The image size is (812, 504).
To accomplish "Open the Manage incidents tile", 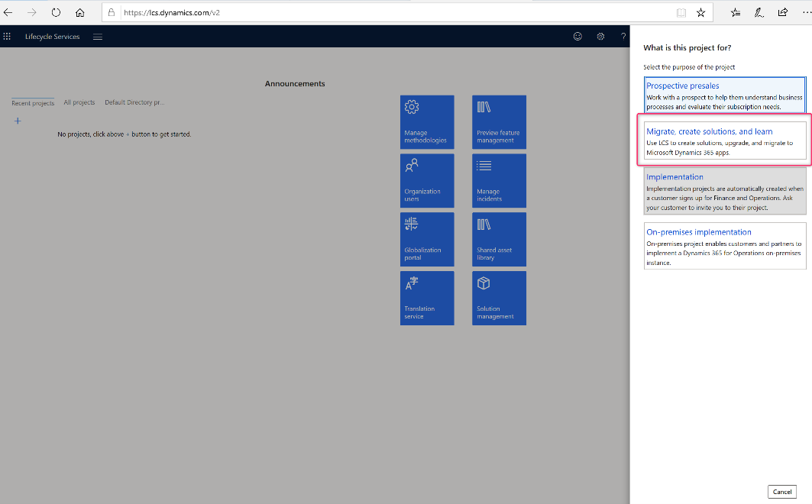I will (499, 180).
